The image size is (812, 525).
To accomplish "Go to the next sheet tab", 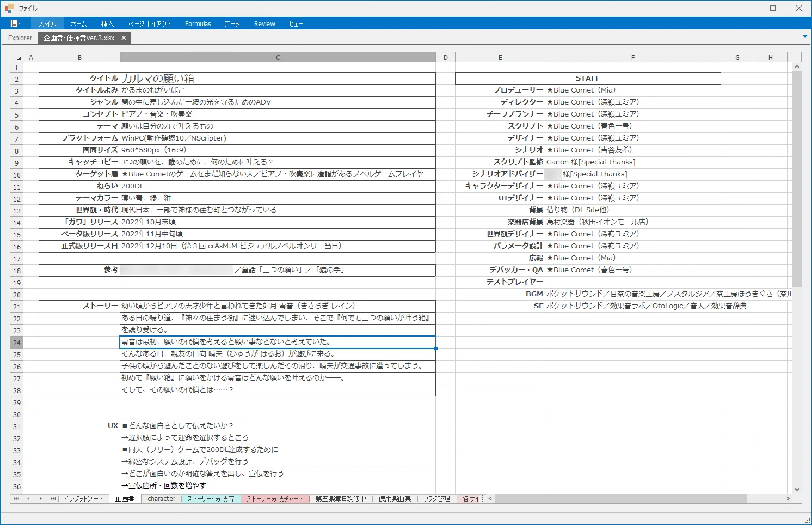I will [40, 498].
